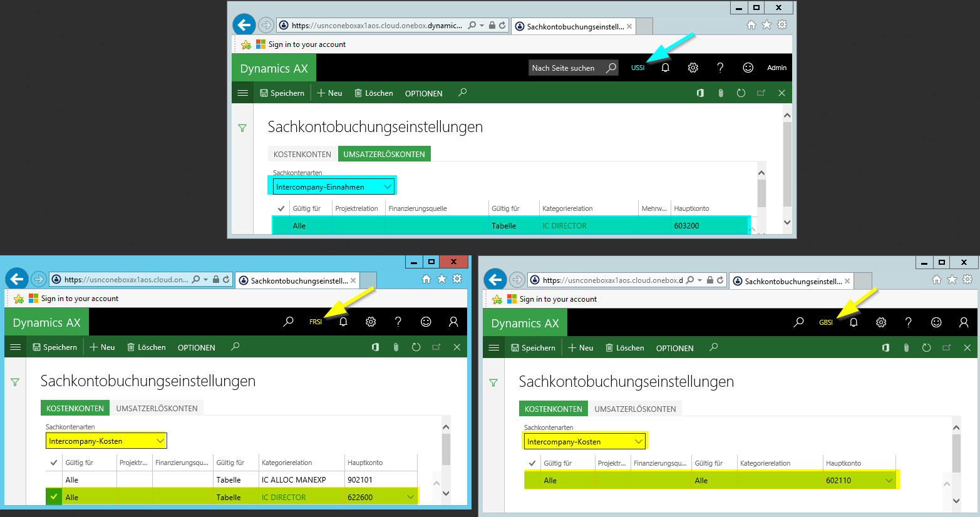Expand the Hauptkonto 602110 dropdown arrow
This screenshot has width=980, height=517.
tap(889, 481)
